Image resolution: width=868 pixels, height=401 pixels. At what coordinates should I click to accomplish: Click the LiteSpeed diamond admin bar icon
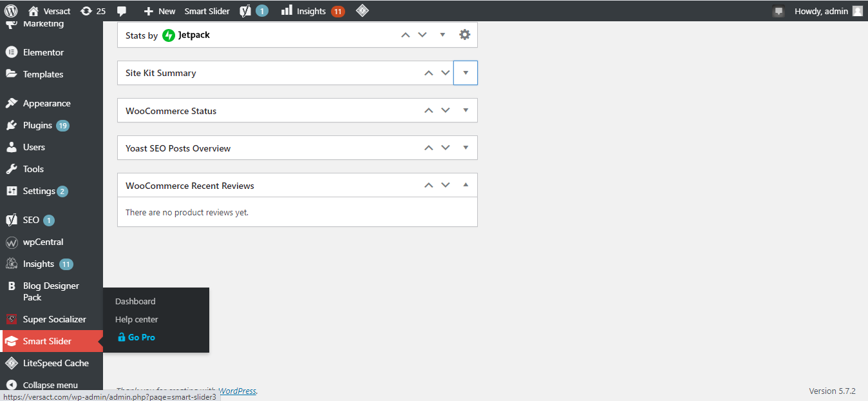click(363, 11)
